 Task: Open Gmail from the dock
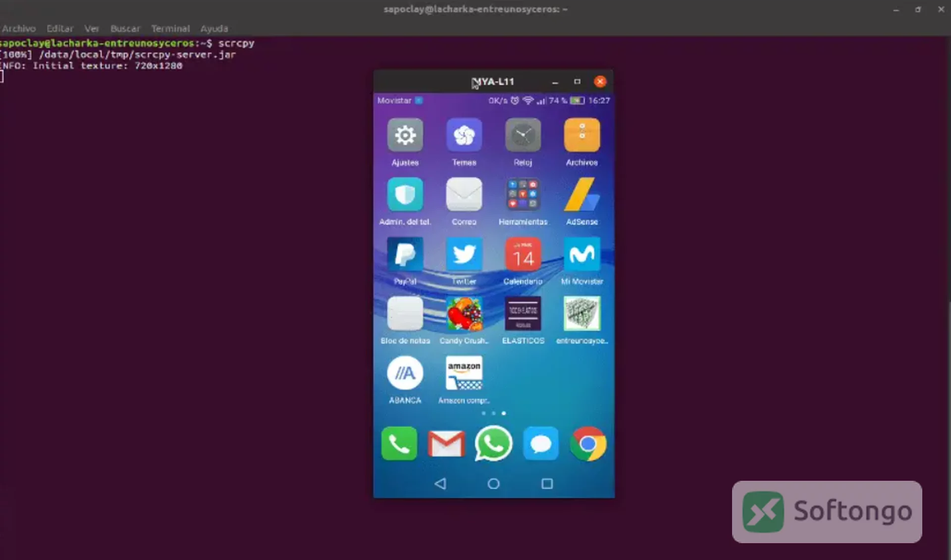point(446,444)
